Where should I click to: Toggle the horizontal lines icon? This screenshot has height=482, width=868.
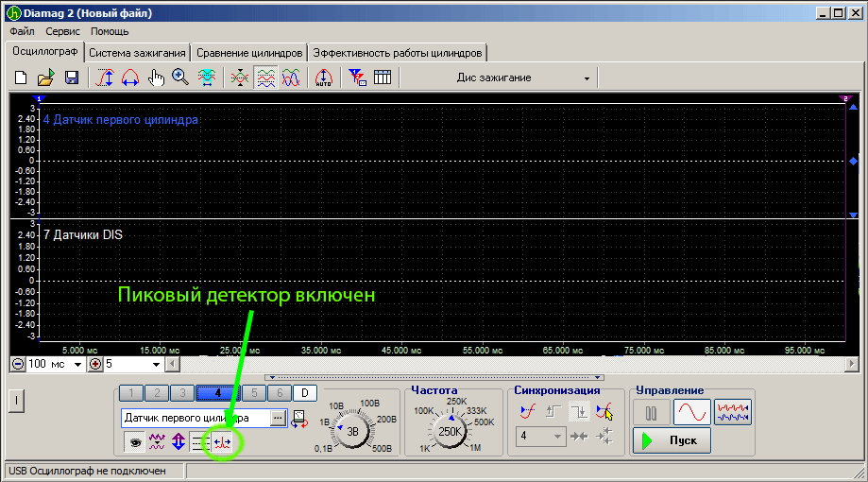[x=198, y=442]
